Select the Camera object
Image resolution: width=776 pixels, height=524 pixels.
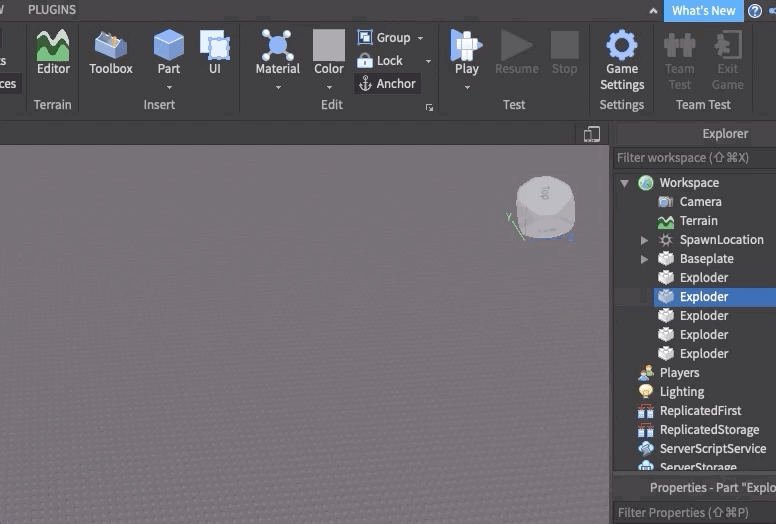[700, 201]
